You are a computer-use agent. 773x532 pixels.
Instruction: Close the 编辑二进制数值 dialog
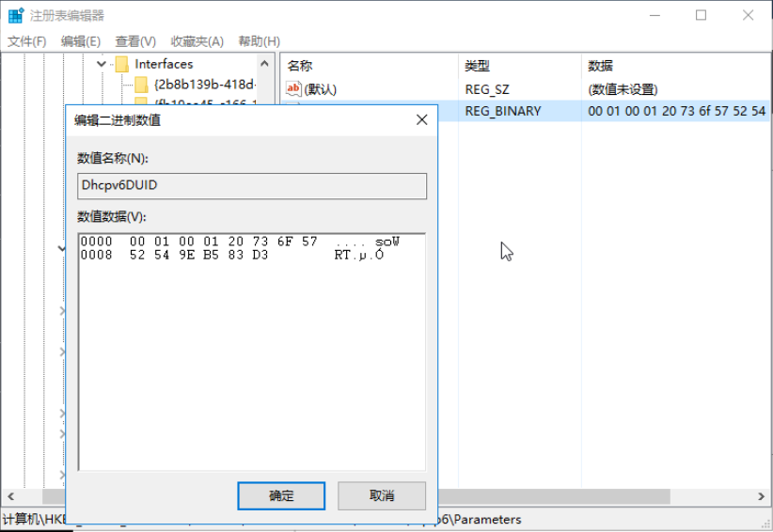pos(421,119)
